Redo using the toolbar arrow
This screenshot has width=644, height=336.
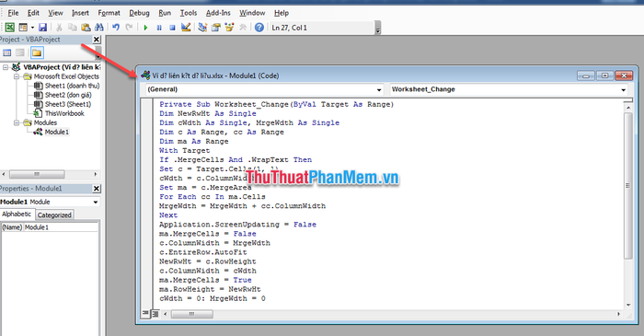pos(129,28)
